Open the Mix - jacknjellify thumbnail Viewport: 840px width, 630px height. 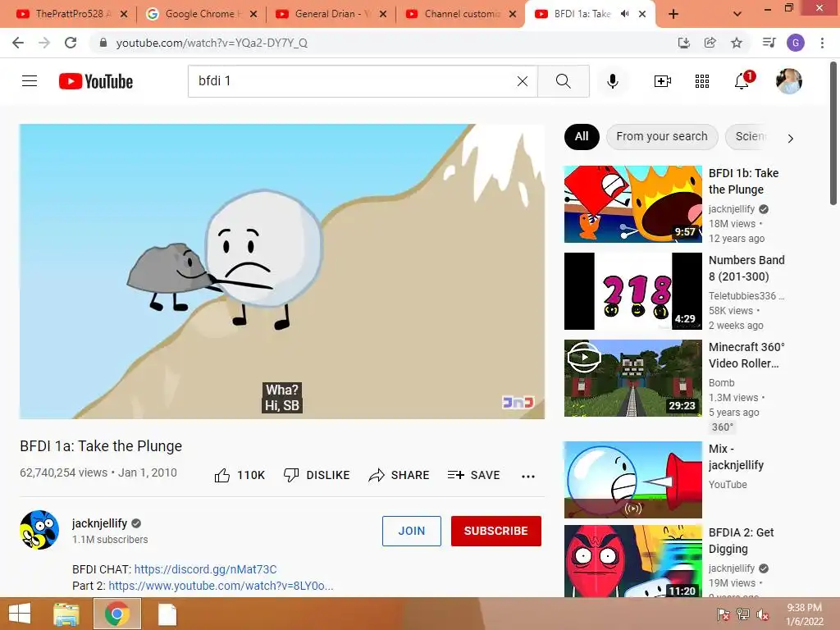[632, 479]
